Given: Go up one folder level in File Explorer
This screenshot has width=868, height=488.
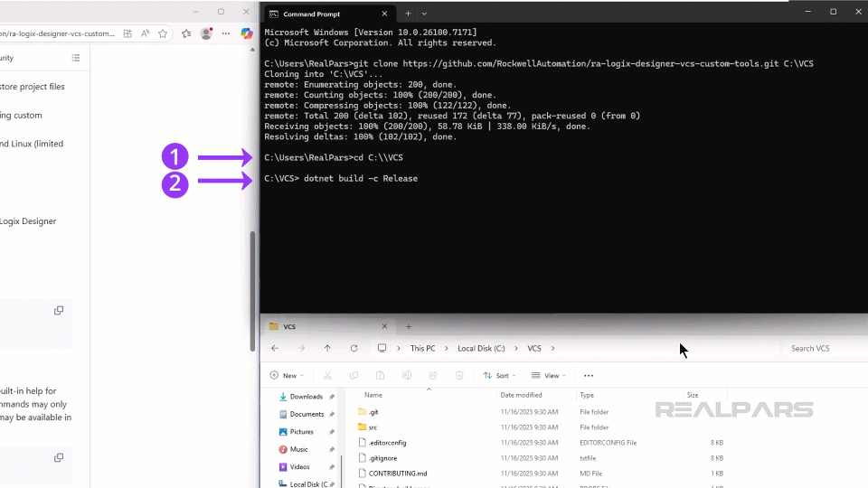Looking at the screenshot, I should click(x=327, y=348).
